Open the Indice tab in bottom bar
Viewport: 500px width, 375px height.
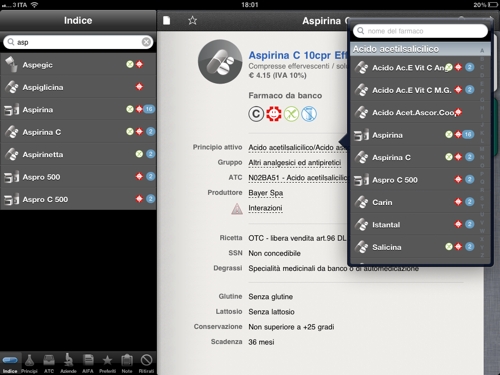click(x=10, y=364)
